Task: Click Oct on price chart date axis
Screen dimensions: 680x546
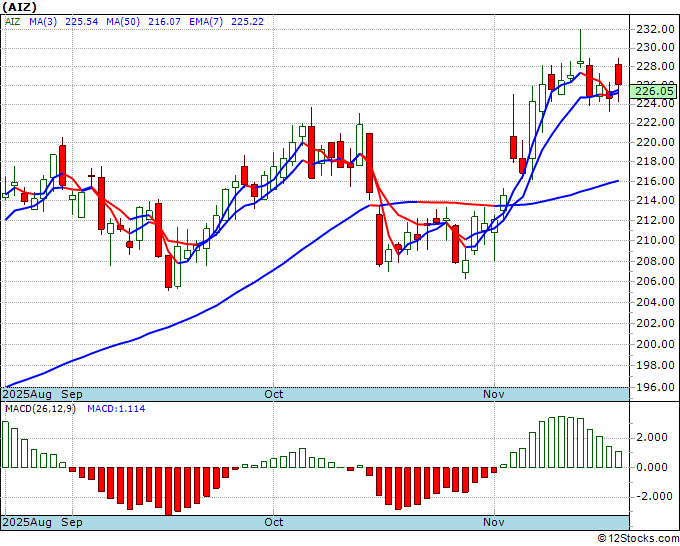Action: [x=274, y=394]
